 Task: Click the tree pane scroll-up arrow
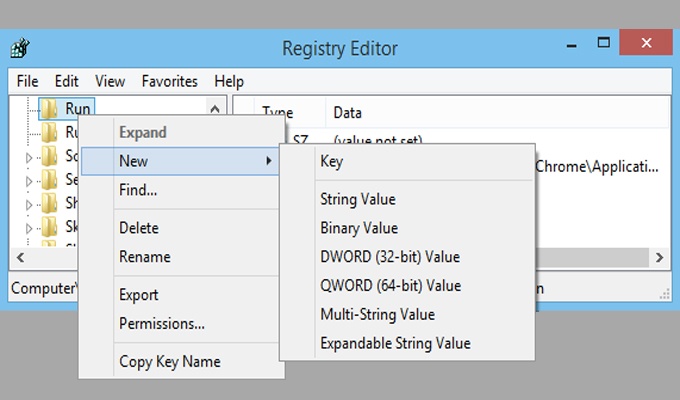pyautogui.click(x=214, y=108)
